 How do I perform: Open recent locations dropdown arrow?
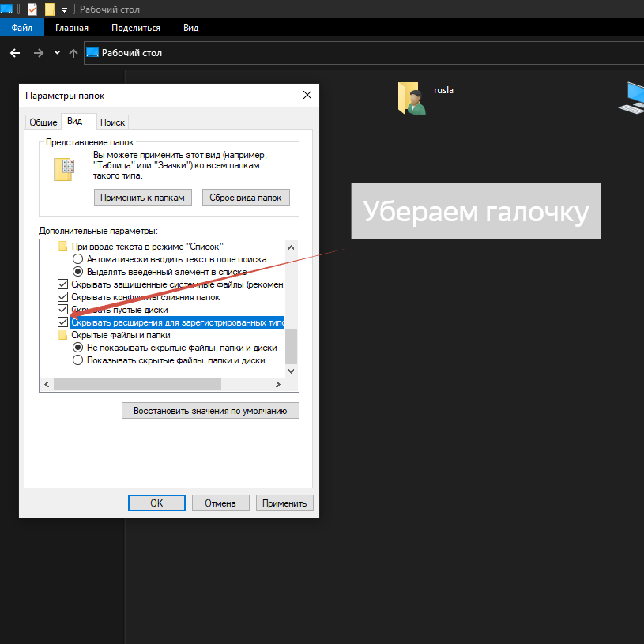57,53
